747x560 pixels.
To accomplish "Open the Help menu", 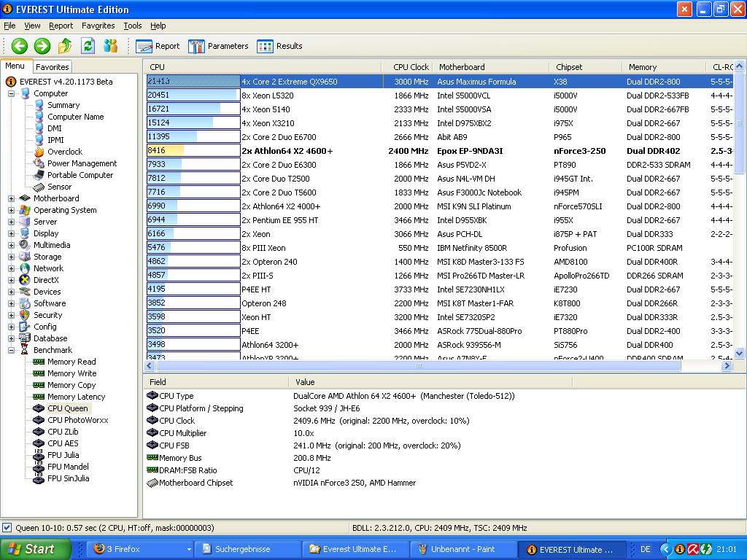I will click(158, 26).
